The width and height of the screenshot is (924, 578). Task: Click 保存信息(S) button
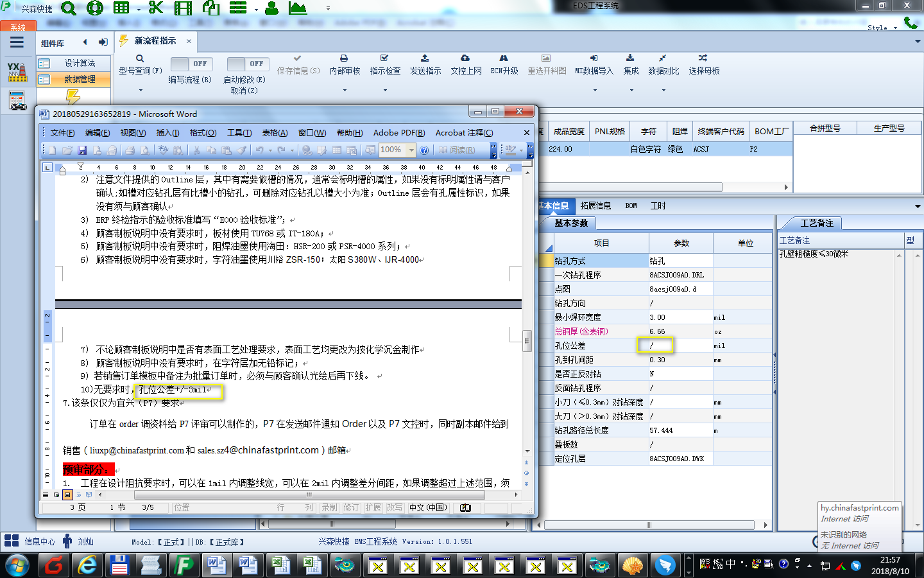298,65
